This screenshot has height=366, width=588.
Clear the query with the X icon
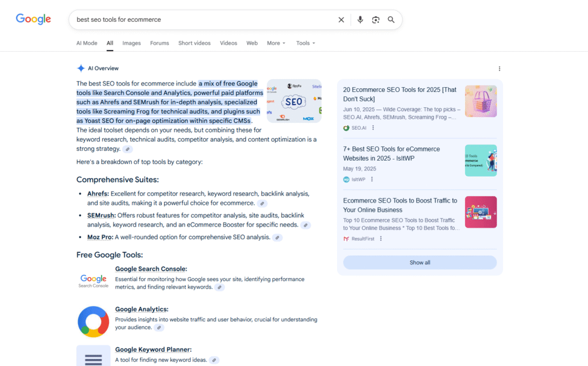341,20
